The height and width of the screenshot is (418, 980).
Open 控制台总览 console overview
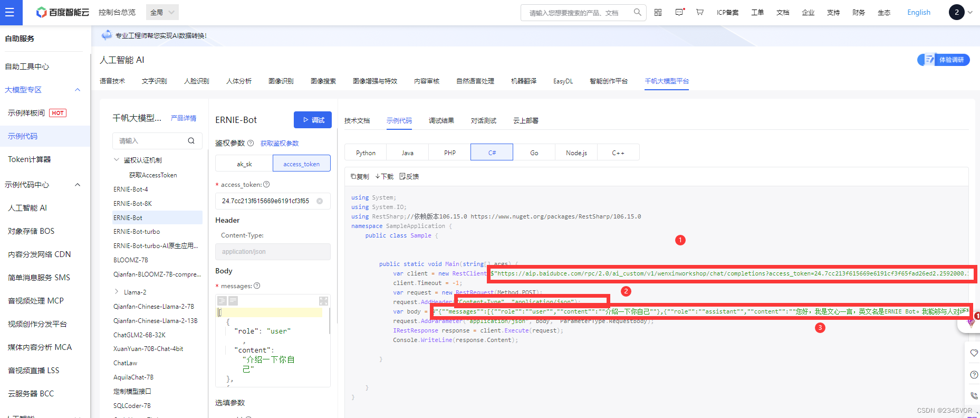117,12
